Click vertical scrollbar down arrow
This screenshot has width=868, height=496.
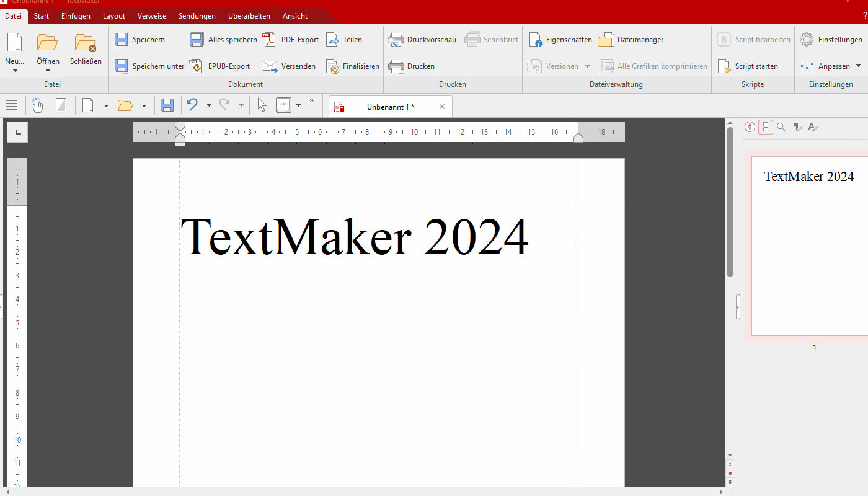click(x=730, y=455)
